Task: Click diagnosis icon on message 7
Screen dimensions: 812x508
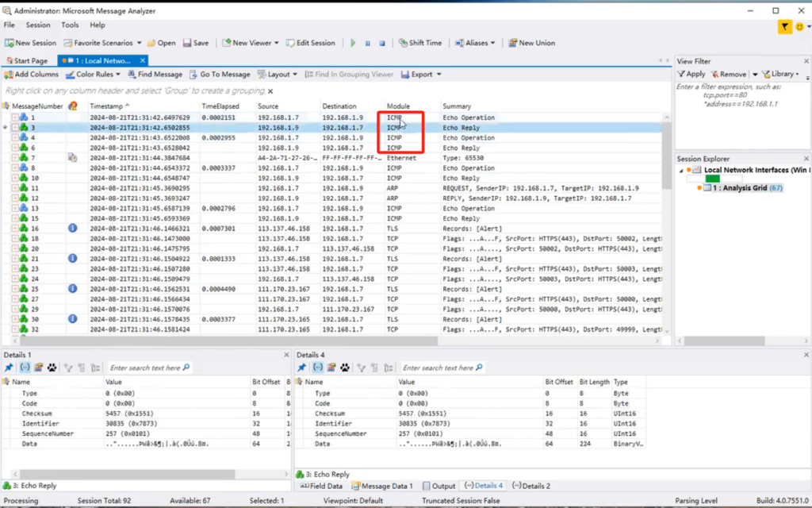Action: (72, 158)
